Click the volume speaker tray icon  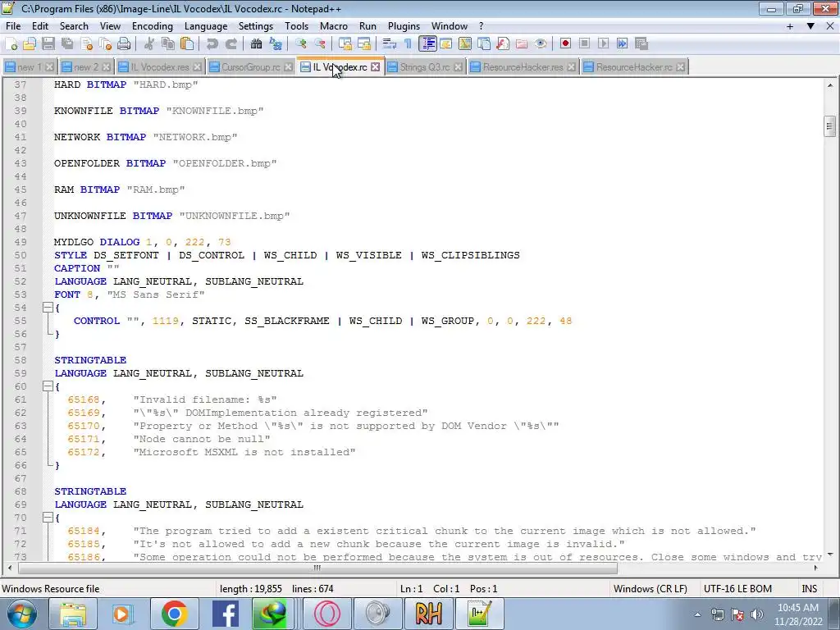click(x=757, y=614)
